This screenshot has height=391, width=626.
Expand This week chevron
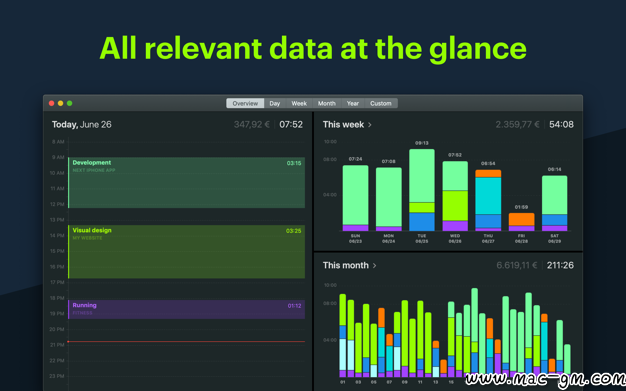tap(370, 125)
